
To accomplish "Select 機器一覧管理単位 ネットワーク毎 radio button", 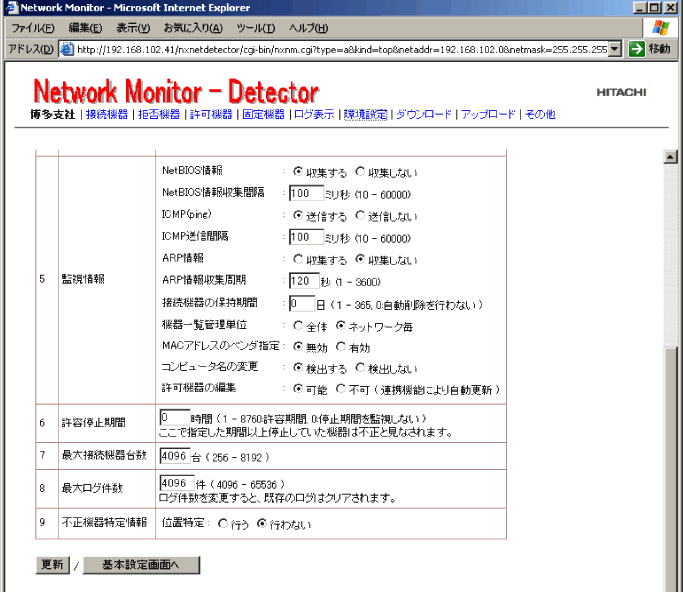I will tap(341, 325).
